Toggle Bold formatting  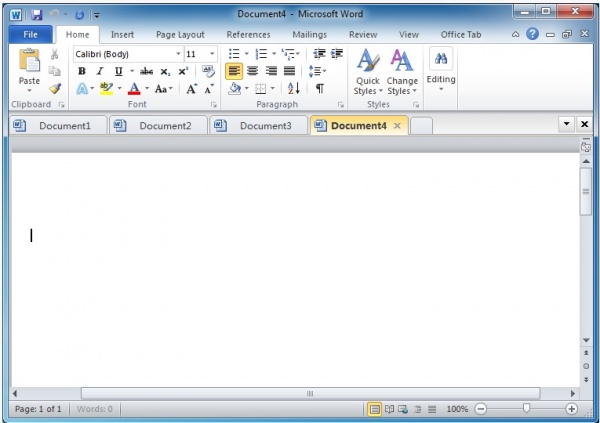click(82, 71)
